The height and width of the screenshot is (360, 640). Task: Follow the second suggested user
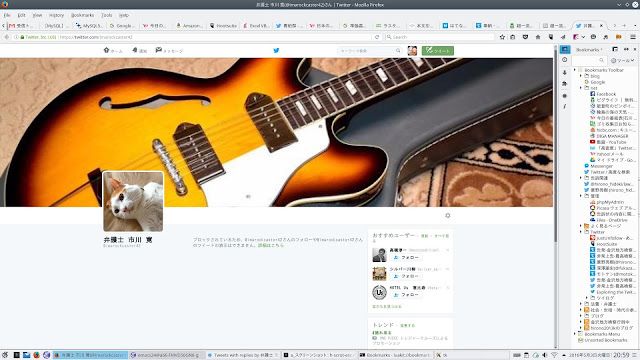coord(405,276)
